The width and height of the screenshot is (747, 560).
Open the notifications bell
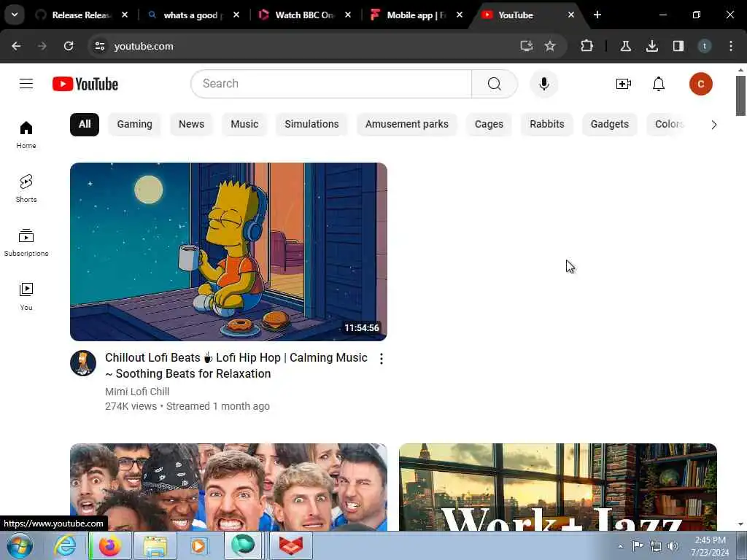[x=659, y=84]
